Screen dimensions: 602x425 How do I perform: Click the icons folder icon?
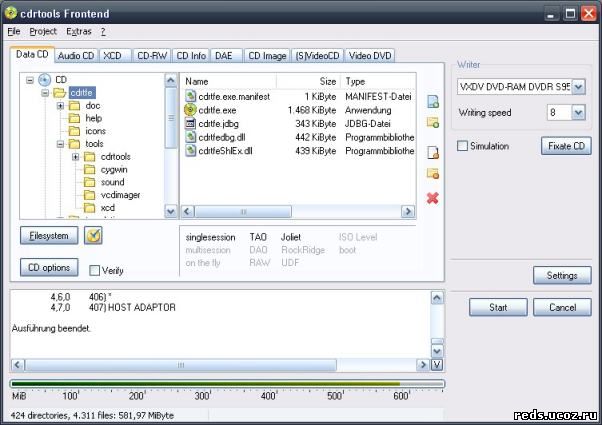[74, 131]
